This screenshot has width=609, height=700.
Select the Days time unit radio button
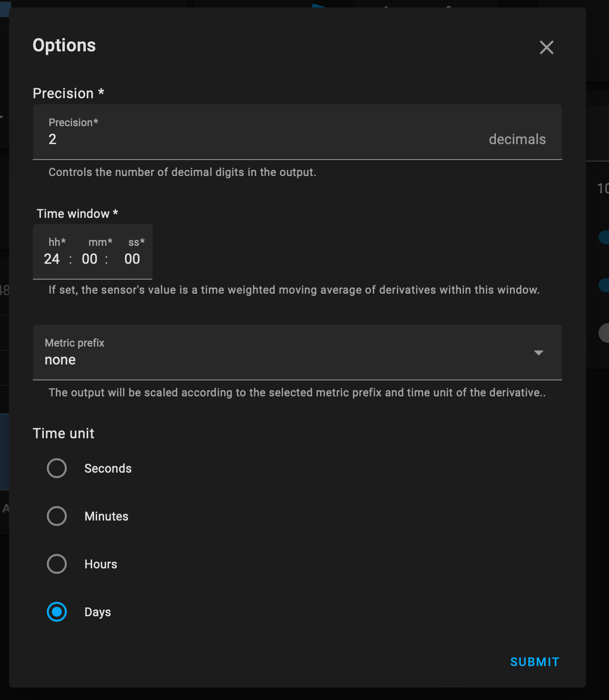pyautogui.click(x=57, y=612)
